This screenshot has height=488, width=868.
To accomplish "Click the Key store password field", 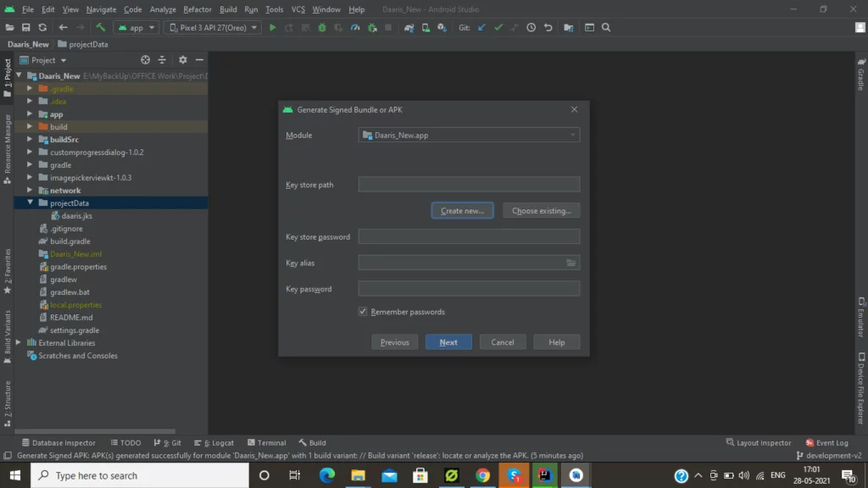I will click(x=469, y=237).
